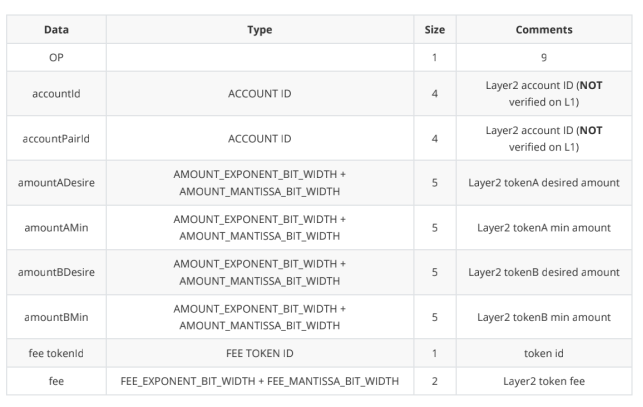Screen dimensions: 643x407
Task: Click the Comments column header
Action: point(544,30)
